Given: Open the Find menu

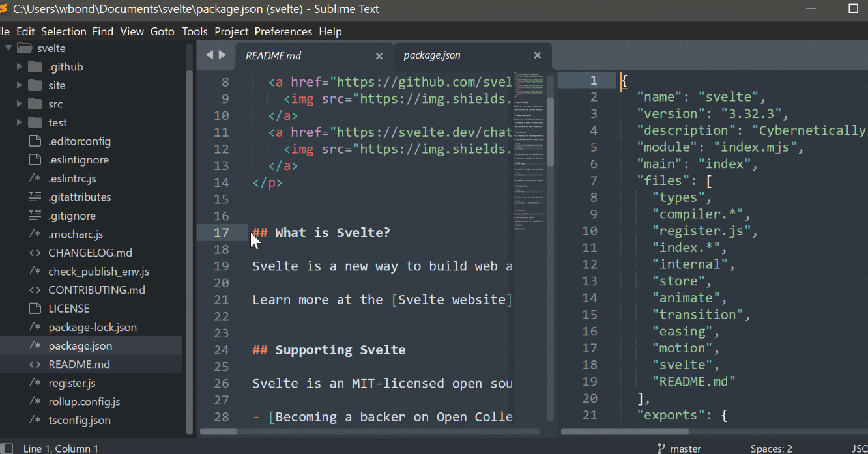Looking at the screenshot, I should tap(103, 31).
